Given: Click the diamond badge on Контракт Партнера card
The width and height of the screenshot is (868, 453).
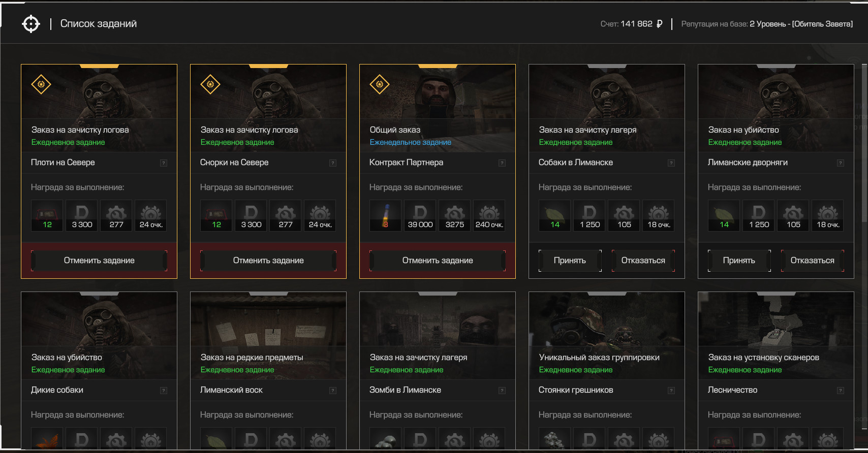Looking at the screenshot, I should tap(380, 84).
